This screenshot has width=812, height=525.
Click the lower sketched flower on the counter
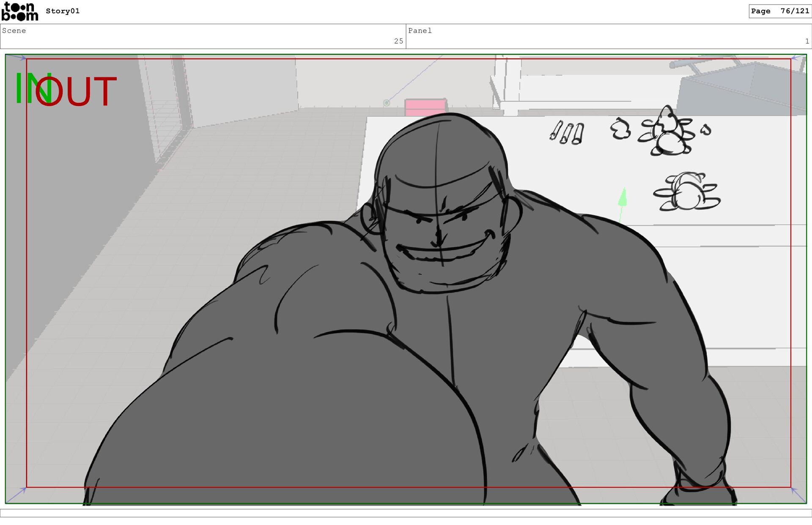click(686, 192)
